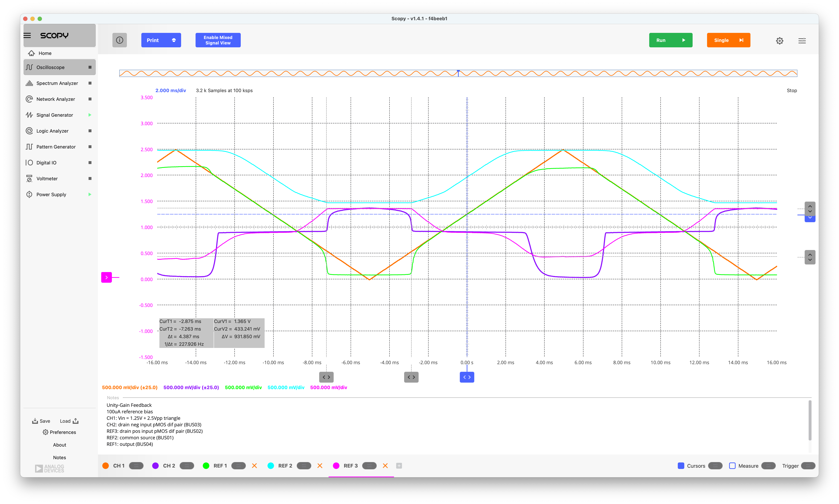Viewport: 839px width, 504px height.
Task: Click the add channel plus icon
Action: tap(399, 466)
